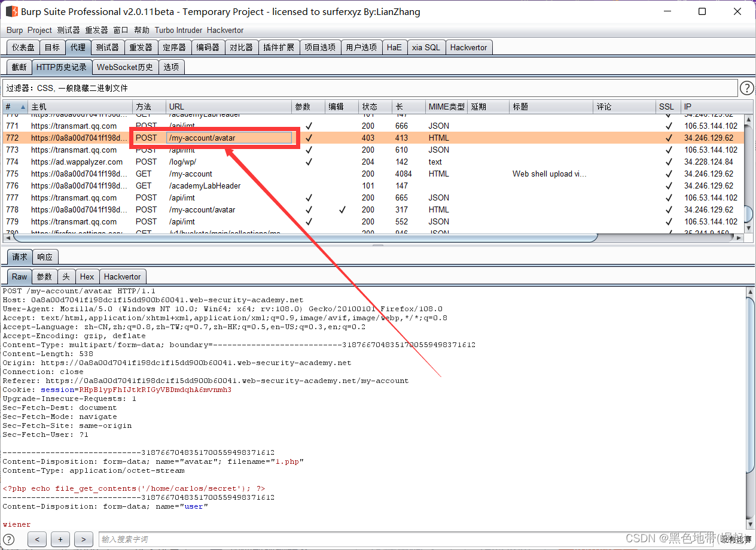Select history row 774 ad.wappalyzer.com

coord(373,162)
